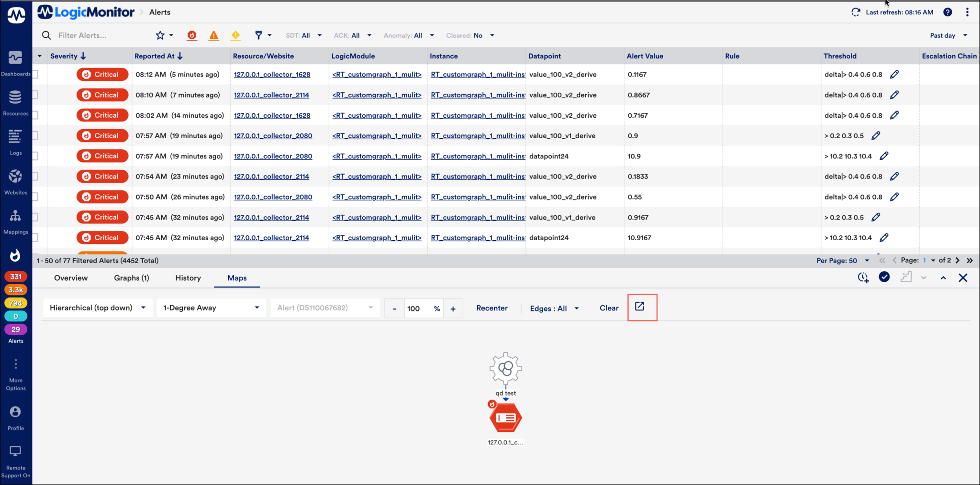This screenshot has height=485, width=980.
Task: Open the History tab
Action: click(x=188, y=278)
